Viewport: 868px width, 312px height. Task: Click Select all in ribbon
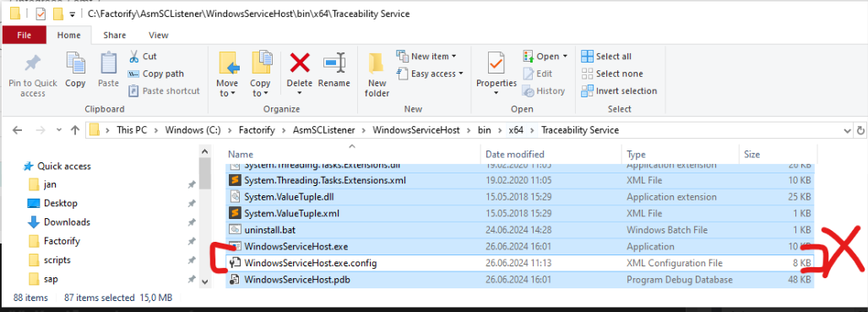coord(606,56)
